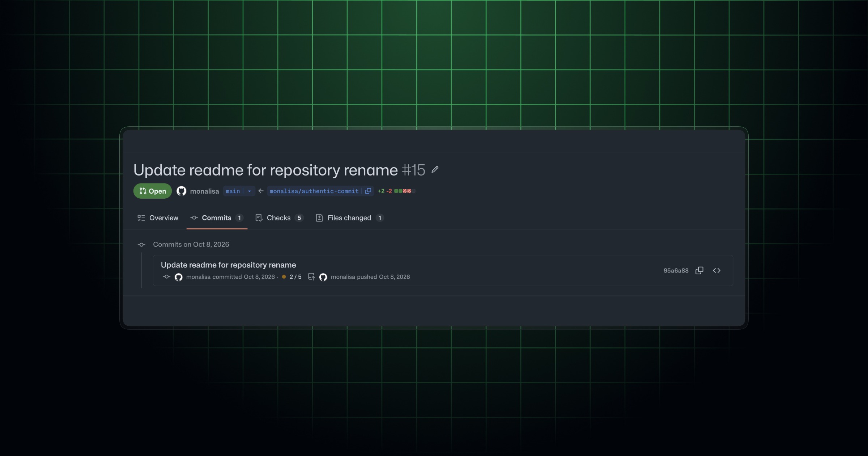Click the monalisa avatar beside Open badge
Image resolution: width=868 pixels, height=456 pixels.
pyautogui.click(x=181, y=191)
